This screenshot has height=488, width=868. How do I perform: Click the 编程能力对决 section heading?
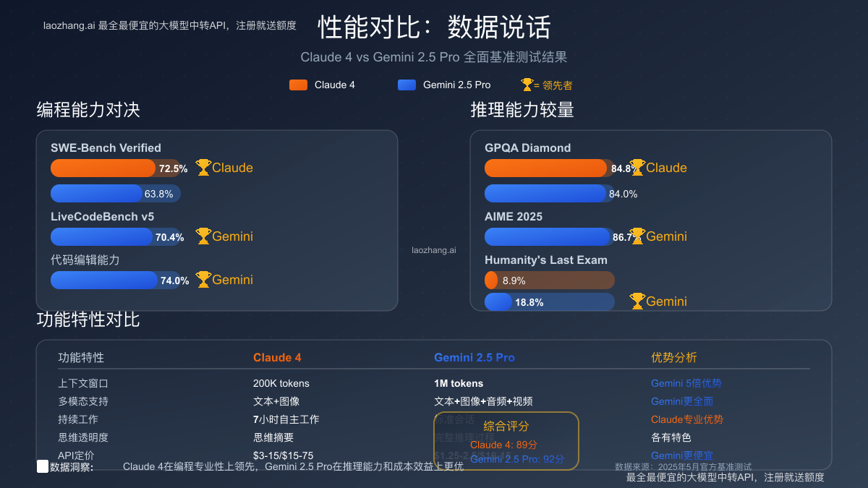point(88,110)
